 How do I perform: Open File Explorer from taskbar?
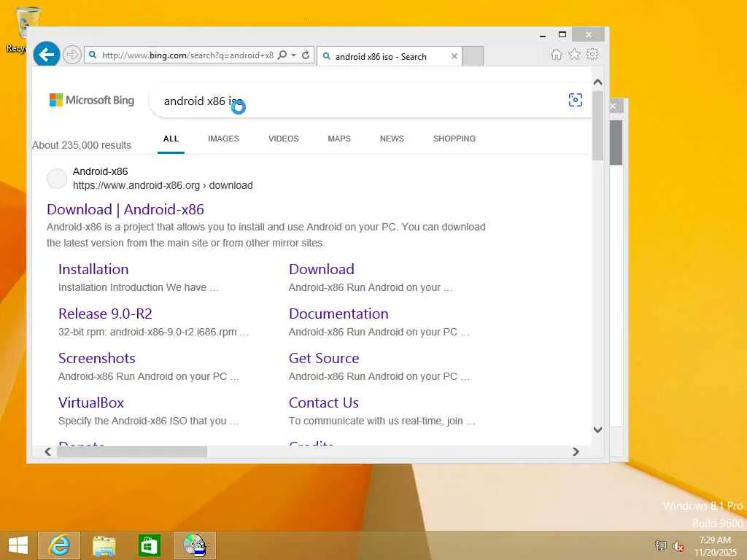click(104, 545)
